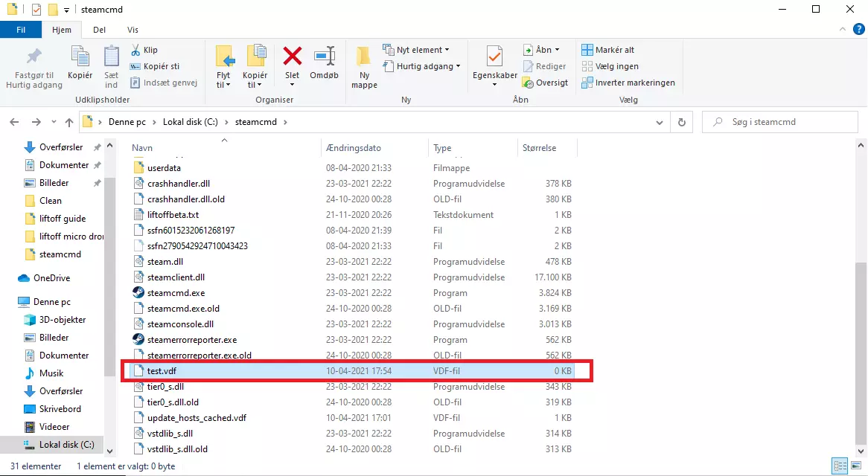Open the Quick Access Toolbar customize arrow
Image resolution: width=868 pixels, height=476 pixels.
(x=66, y=10)
